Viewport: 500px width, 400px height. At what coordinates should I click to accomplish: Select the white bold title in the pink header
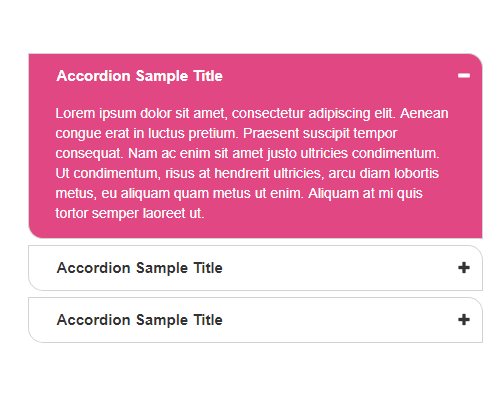pyautogui.click(x=140, y=76)
